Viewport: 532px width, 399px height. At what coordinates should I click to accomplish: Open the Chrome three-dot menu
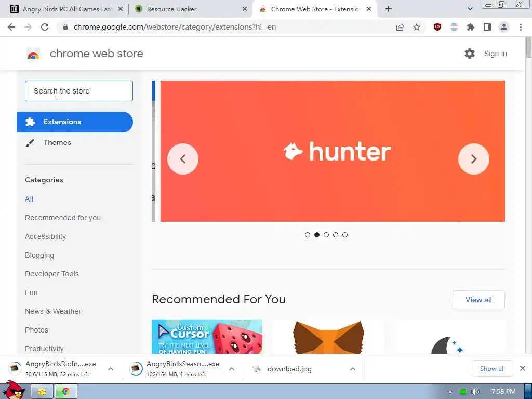521,27
